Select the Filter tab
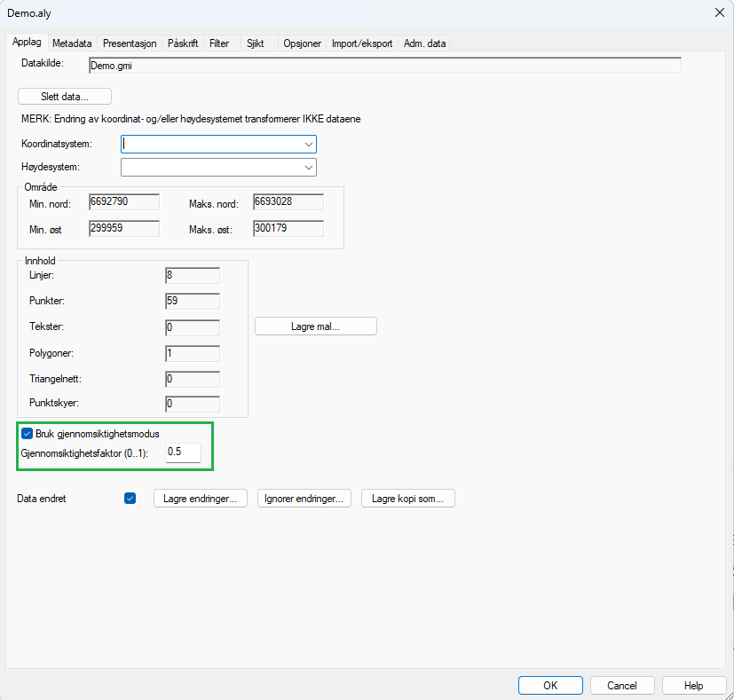 (219, 43)
